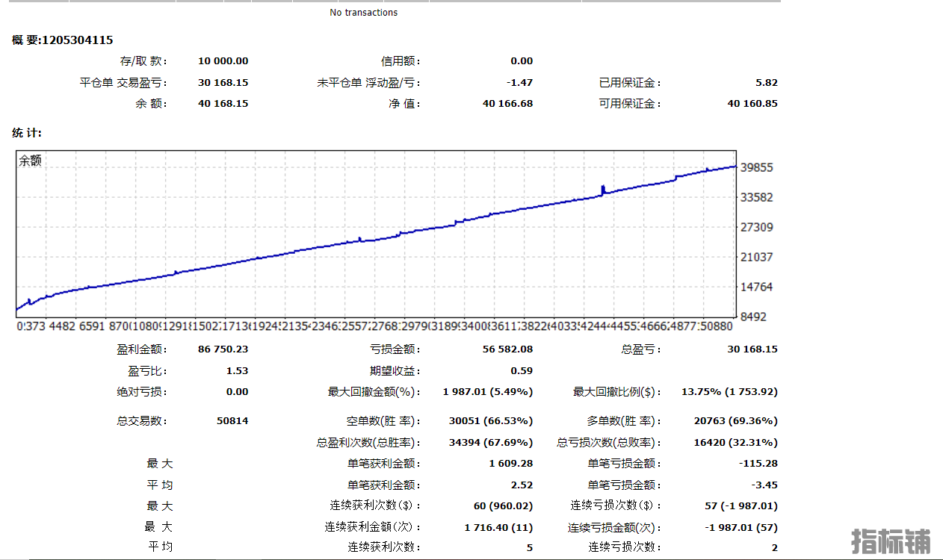
Task: Click the 盈亏比 label
Action: [x=148, y=370]
